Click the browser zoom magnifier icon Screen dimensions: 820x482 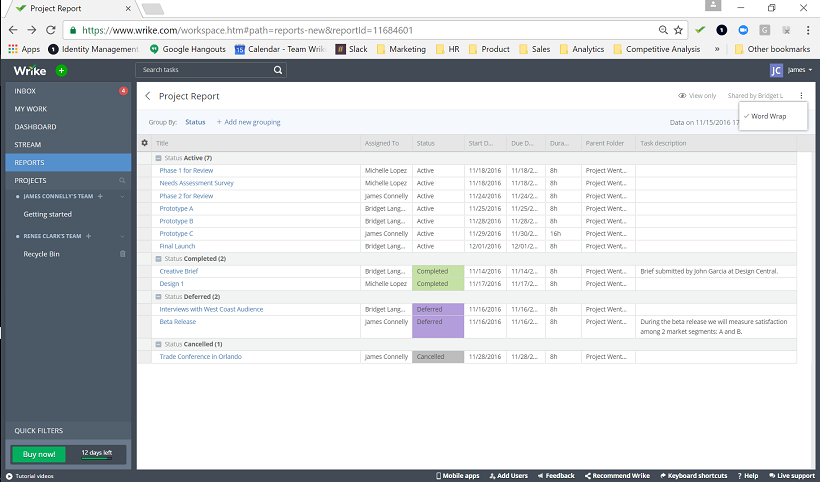[663, 30]
